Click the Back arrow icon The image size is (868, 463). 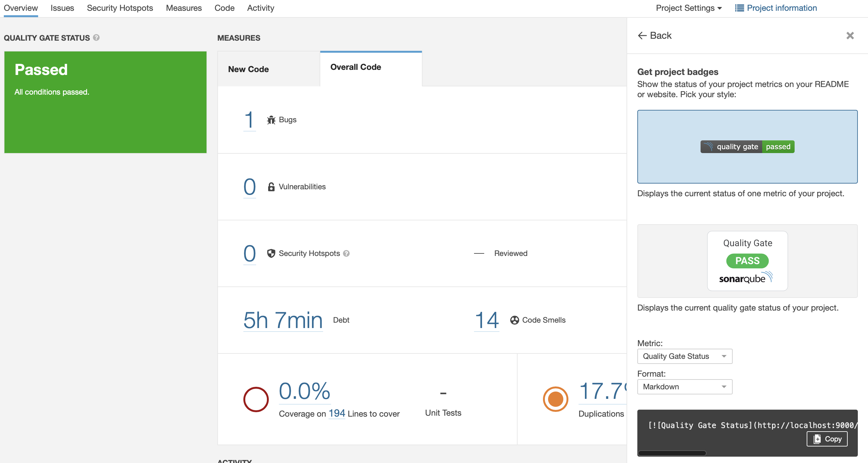pos(642,35)
